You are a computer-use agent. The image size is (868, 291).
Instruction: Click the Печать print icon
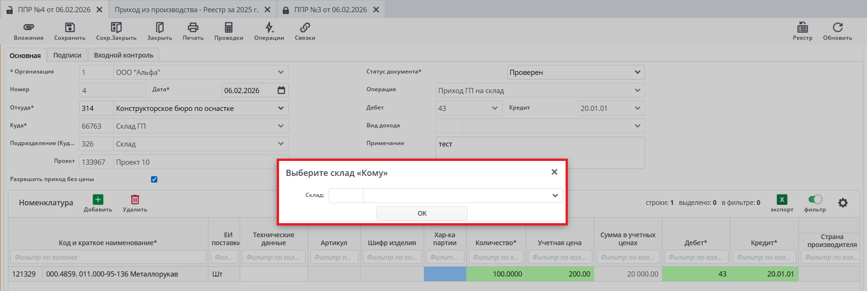(193, 28)
